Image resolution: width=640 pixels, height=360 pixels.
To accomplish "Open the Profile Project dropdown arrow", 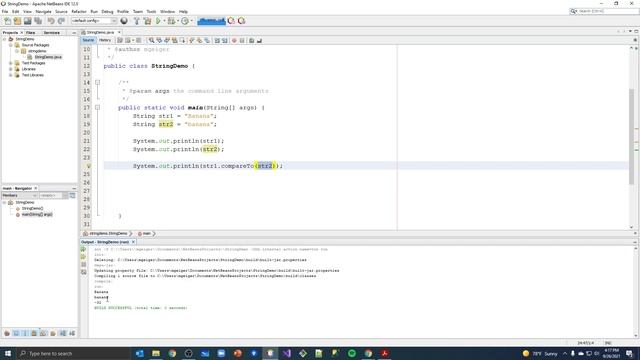I will tap(191, 21).
